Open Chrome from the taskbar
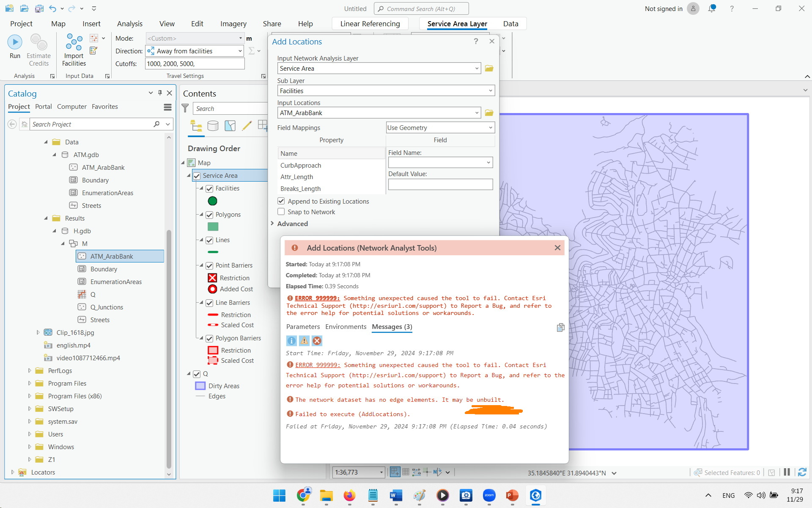812x508 pixels. tap(303, 495)
